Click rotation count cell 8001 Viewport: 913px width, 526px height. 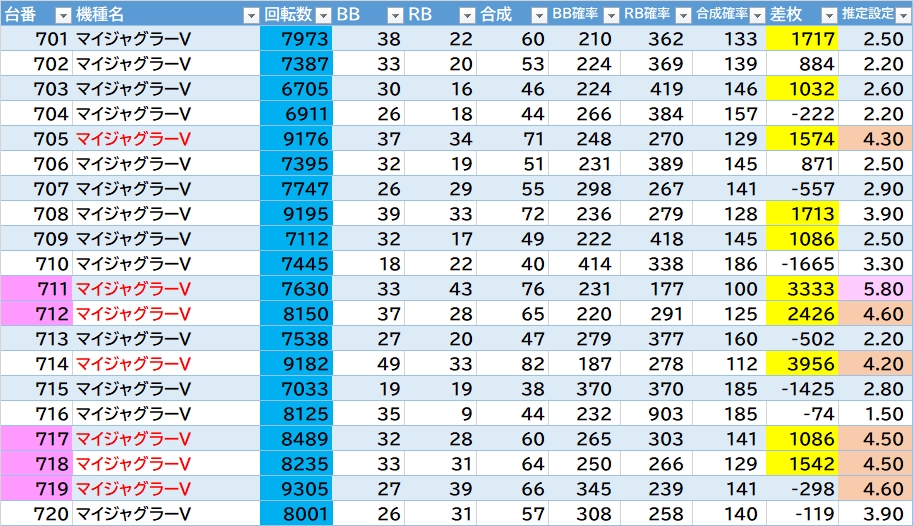tap(296, 513)
